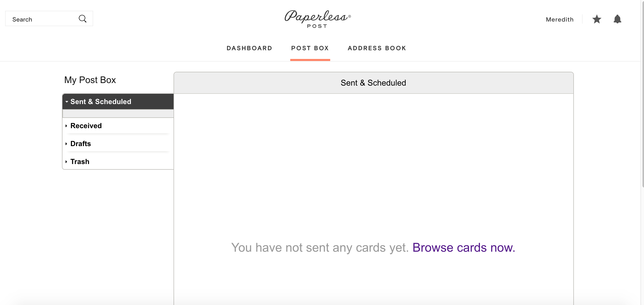Select the Sent & Scheduled folder label
This screenshot has width=644, height=305.
pyautogui.click(x=101, y=102)
